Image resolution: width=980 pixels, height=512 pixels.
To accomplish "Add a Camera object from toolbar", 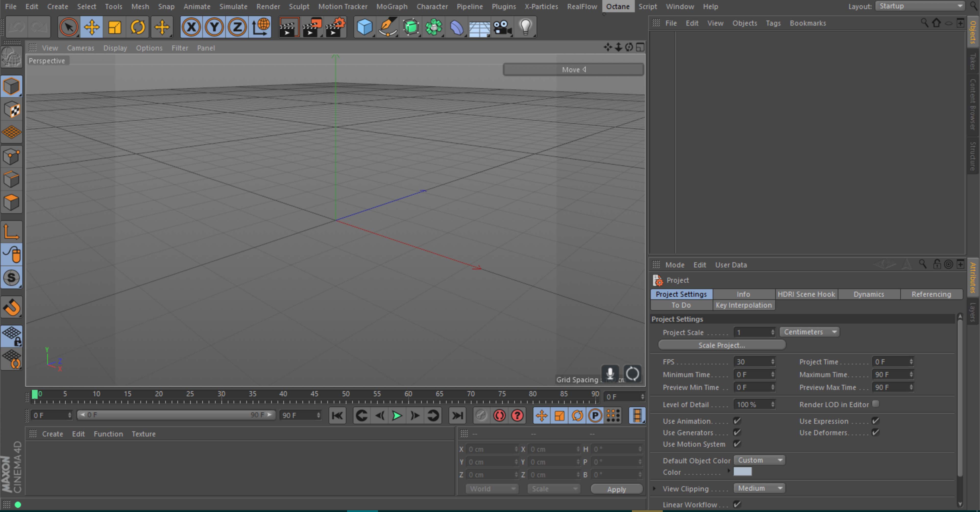I will 502,27.
